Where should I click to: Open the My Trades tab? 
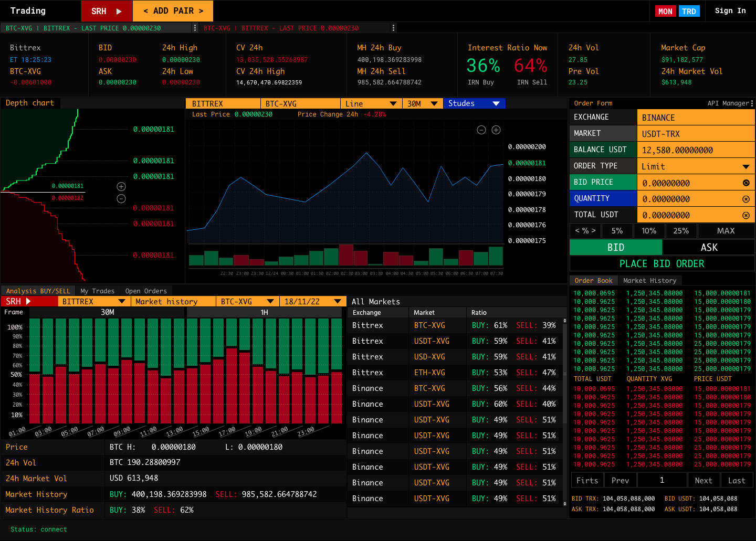[x=98, y=291]
